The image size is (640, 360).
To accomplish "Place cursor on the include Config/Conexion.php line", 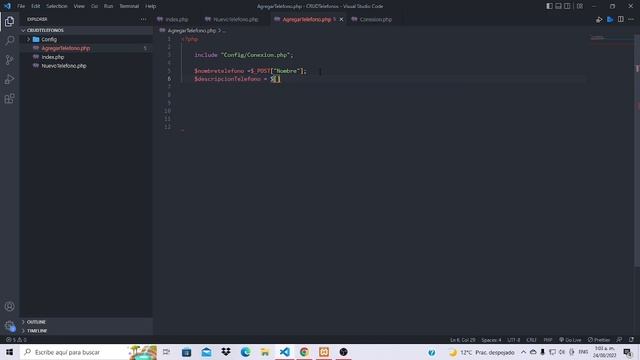I will 244,55.
